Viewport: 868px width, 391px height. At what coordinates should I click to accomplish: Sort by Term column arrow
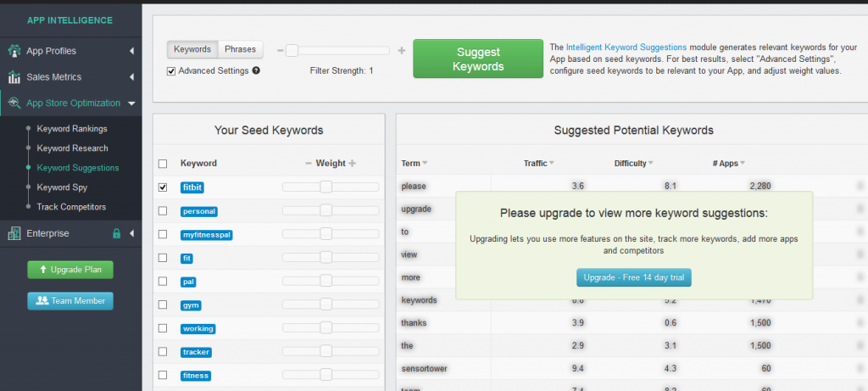pos(426,164)
